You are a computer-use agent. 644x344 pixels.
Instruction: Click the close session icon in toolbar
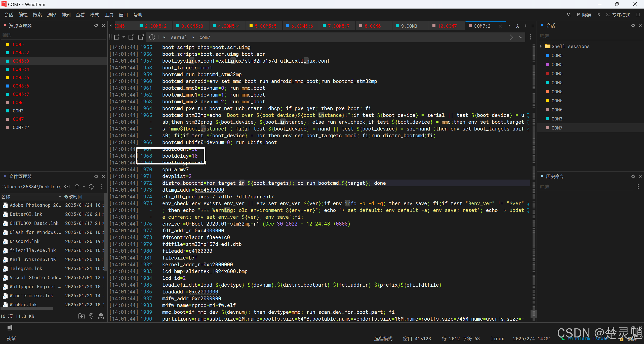coord(131,37)
